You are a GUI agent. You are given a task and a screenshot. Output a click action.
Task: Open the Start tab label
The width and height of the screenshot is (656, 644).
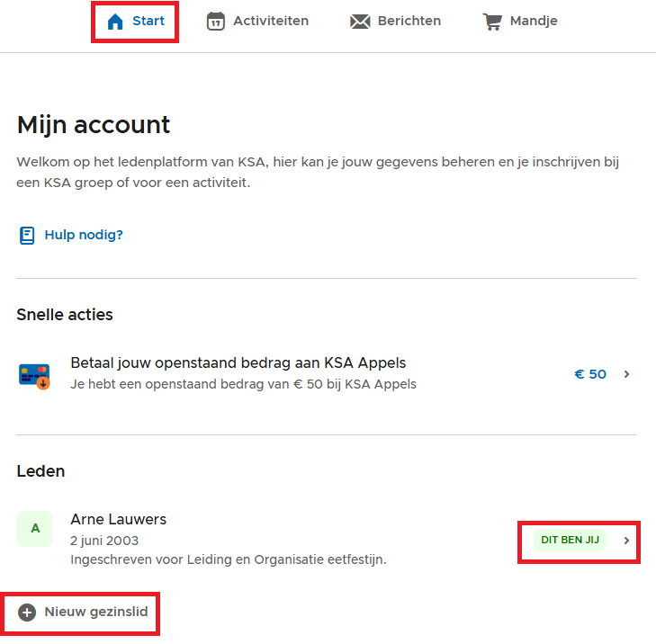point(148,21)
